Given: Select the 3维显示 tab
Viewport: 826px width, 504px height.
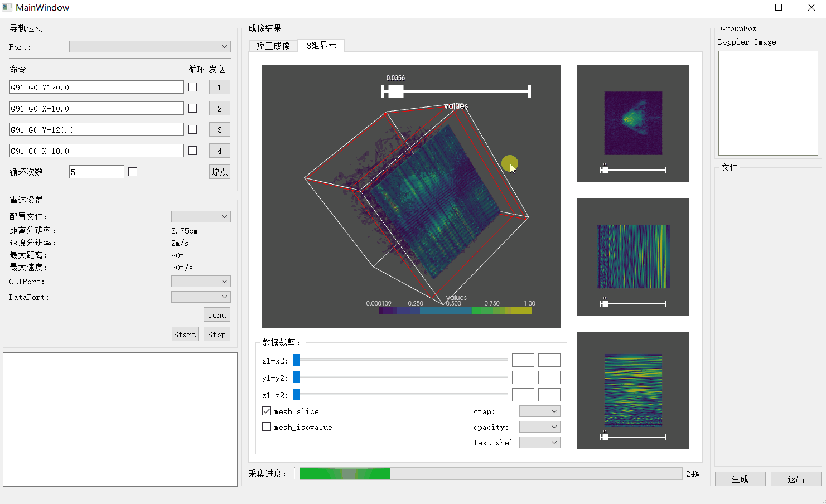Looking at the screenshot, I should click(321, 46).
